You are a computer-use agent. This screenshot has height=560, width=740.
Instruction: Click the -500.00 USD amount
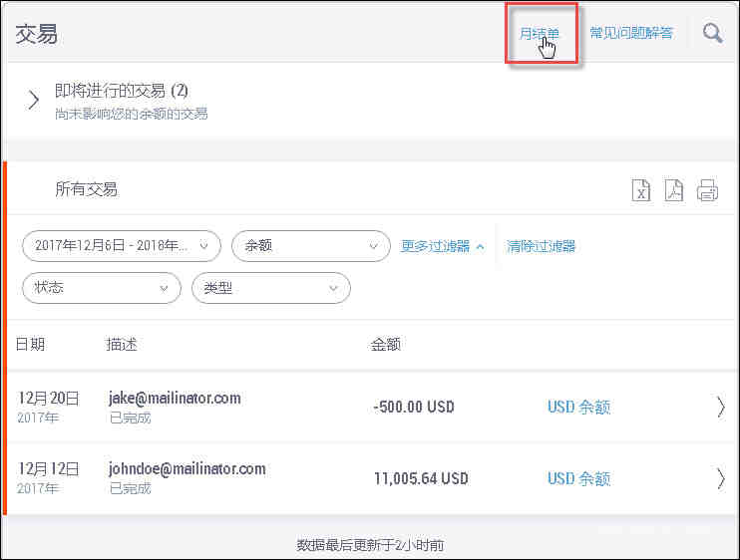(x=414, y=408)
